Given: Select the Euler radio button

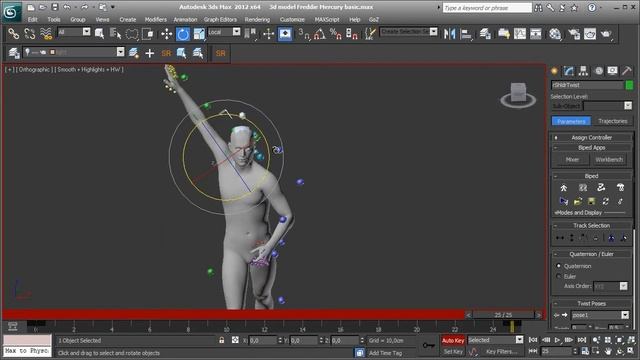Looking at the screenshot, I should coord(559,276).
